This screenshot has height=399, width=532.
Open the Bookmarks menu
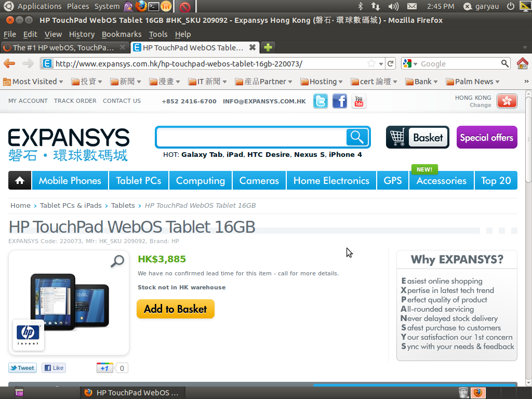[122, 34]
